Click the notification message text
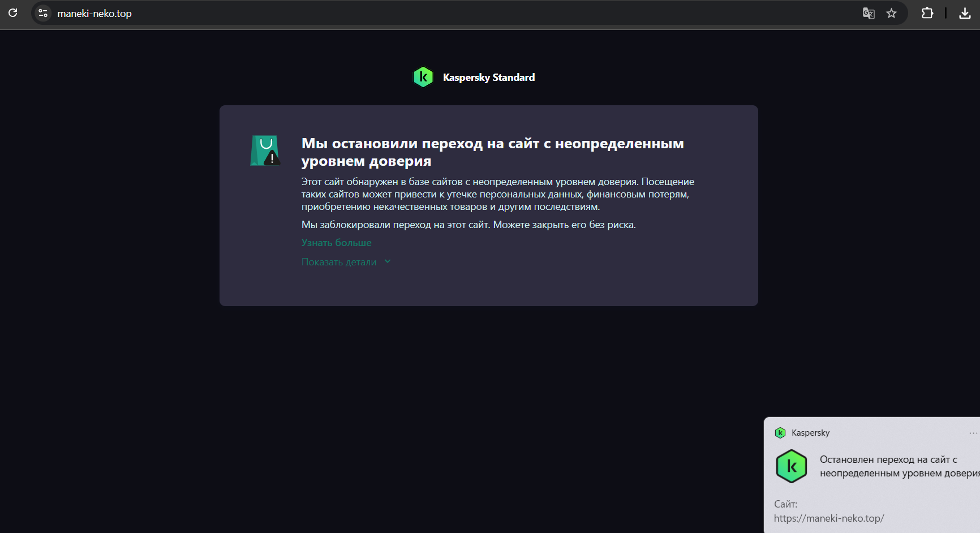The image size is (980, 533). (x=900, y=466)
